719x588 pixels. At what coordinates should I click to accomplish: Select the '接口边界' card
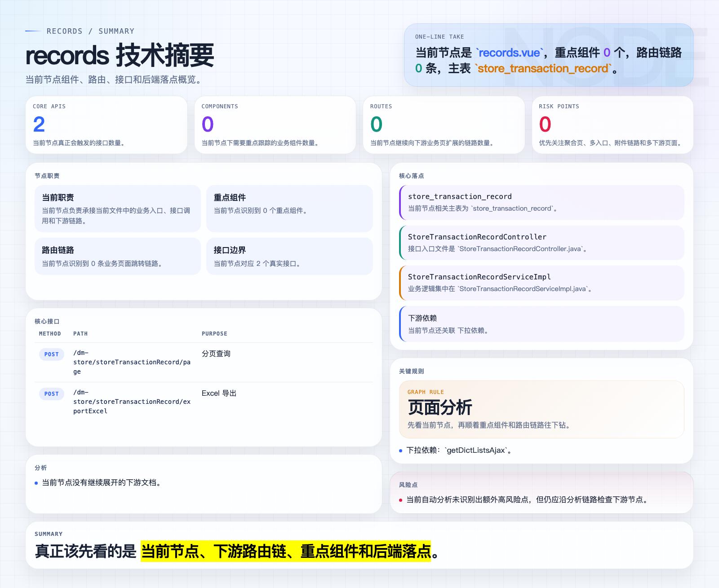tap(289, 256)
